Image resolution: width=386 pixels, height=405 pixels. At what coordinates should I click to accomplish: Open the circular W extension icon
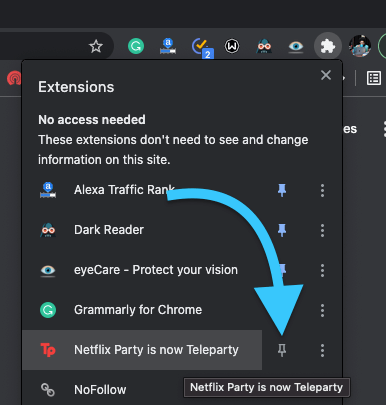232,46
